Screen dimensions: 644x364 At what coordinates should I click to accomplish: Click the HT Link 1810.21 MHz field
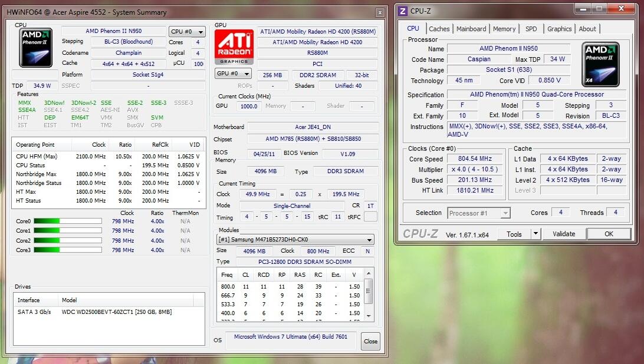[475, 190]
